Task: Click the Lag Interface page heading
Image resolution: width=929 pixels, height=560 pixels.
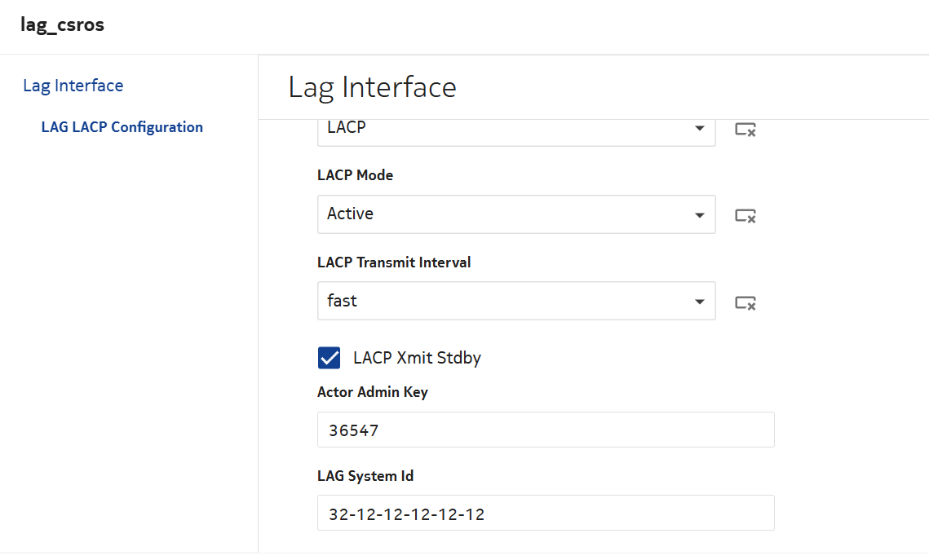Action: pos(372,86)
